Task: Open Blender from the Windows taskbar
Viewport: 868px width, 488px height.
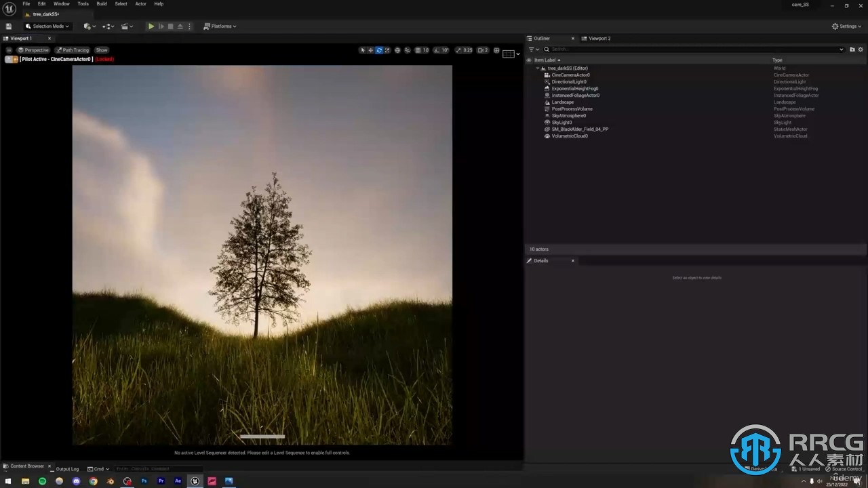Action: click(110, 481)
